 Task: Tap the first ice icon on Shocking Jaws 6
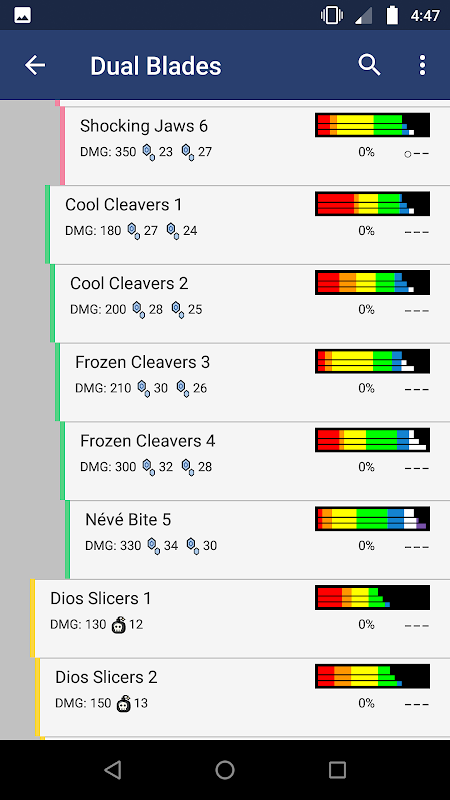[x=148, y=152]
